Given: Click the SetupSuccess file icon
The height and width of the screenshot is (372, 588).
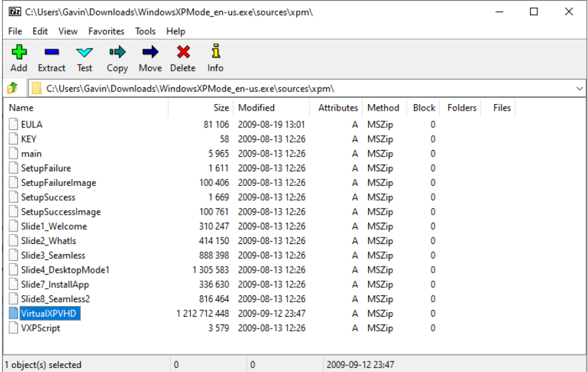Looking at the screenshot, I should [13, 197].
